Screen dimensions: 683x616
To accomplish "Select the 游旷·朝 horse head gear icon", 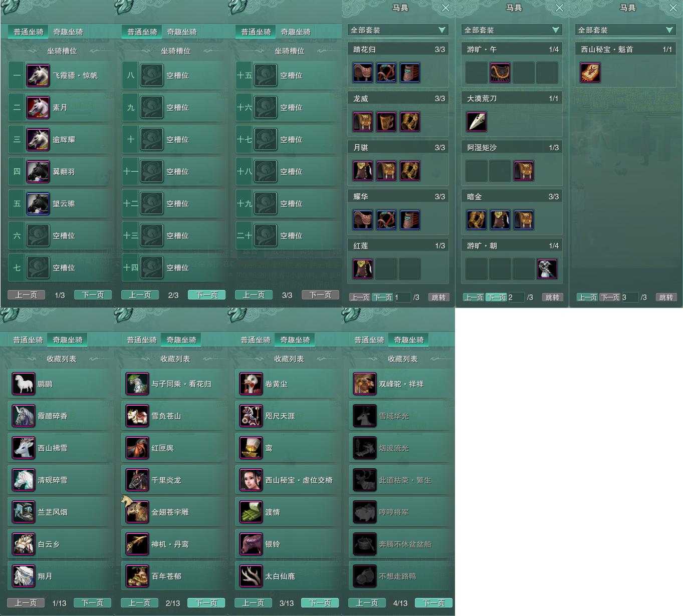I will click(547, 268).
